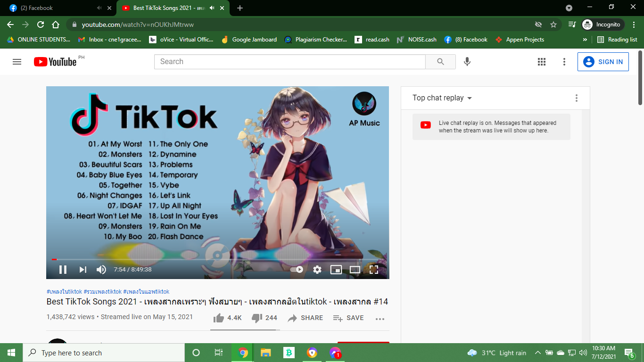The image size is (644, 362).
Task: Switch to the Facebook browser tab
Action: tap(59, 8)
